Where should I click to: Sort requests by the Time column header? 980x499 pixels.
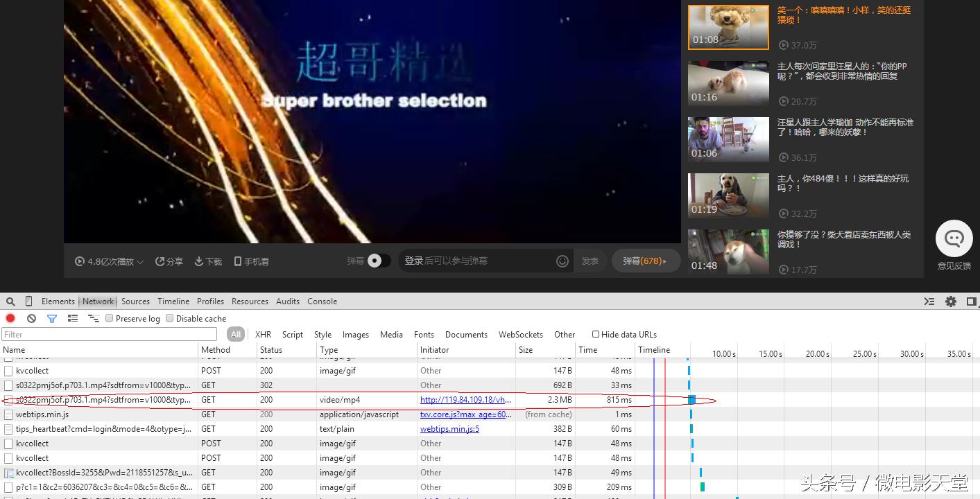coord(605,350)
